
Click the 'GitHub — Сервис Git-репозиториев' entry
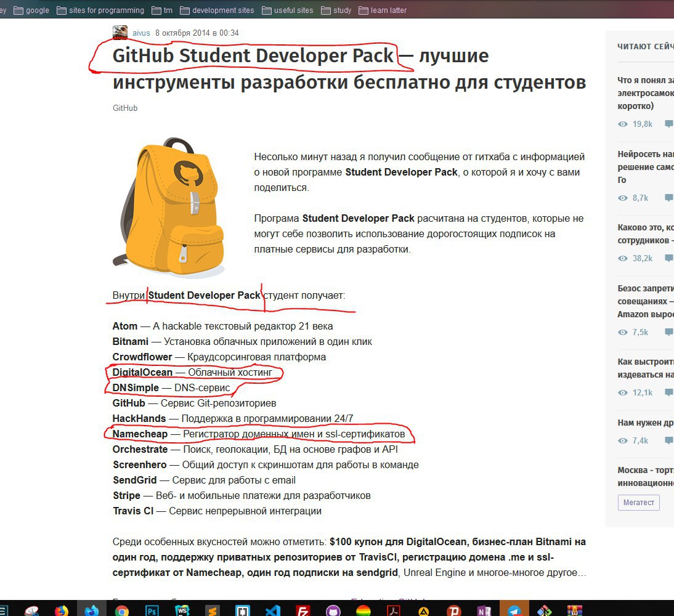[x=194, y=403]
